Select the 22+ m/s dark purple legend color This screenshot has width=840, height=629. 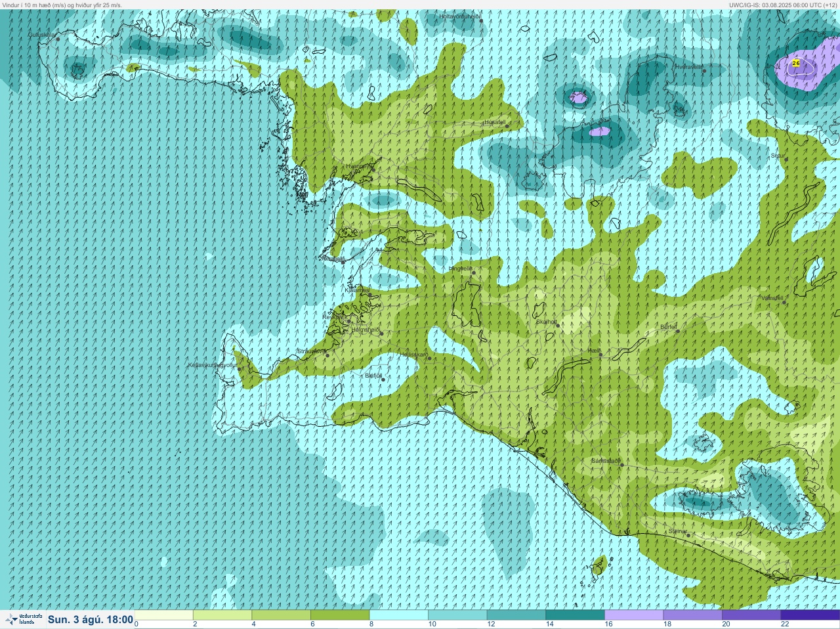tap(810, 615)
